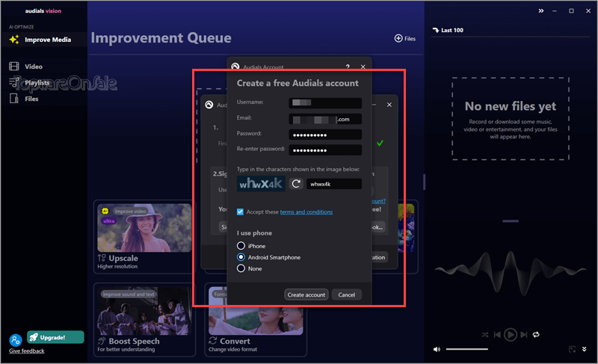
Task: Select Android Smartphone radio option
Action: click(x=241, y=257)
